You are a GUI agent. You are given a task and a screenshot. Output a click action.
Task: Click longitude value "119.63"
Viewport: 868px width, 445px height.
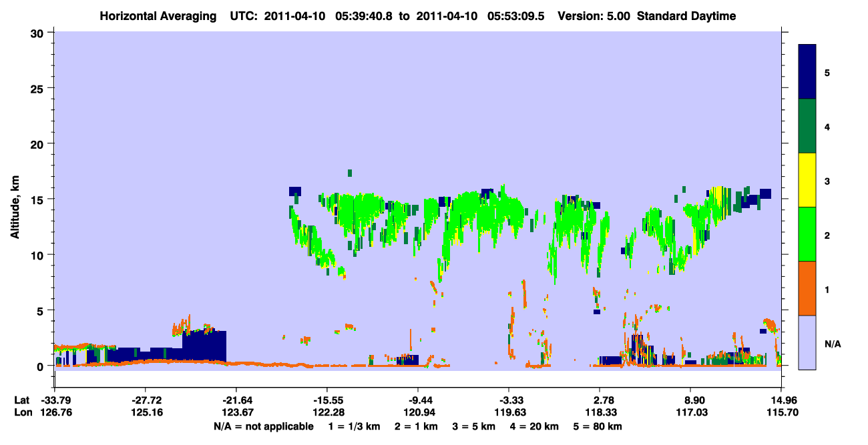click(x=509, y=413)
